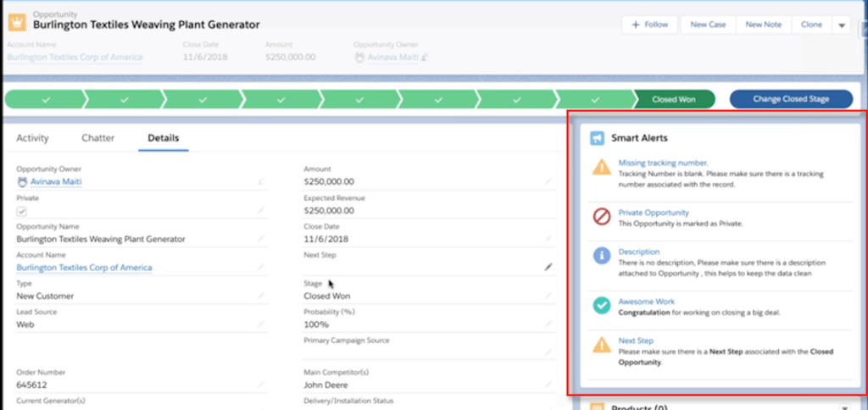Open Burlington Textiles Corp of America account link
Image resolution: width=868 pixels, height=410 pixels.
[84, 268]
